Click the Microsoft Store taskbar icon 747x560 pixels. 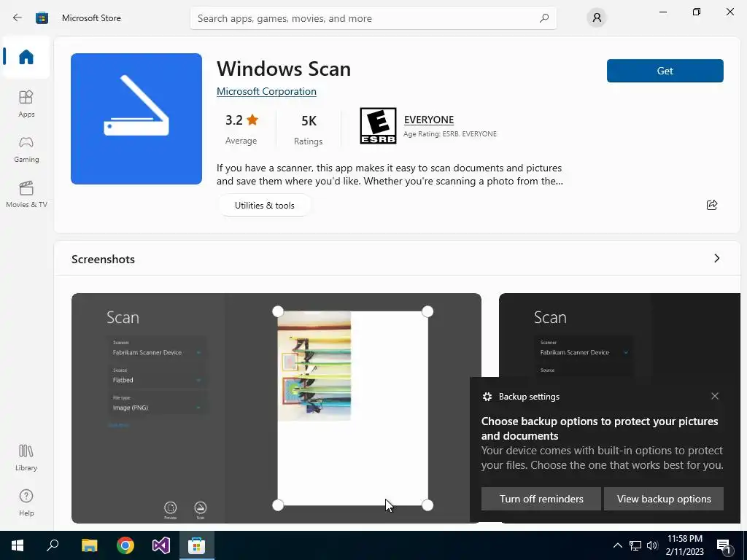197,545
